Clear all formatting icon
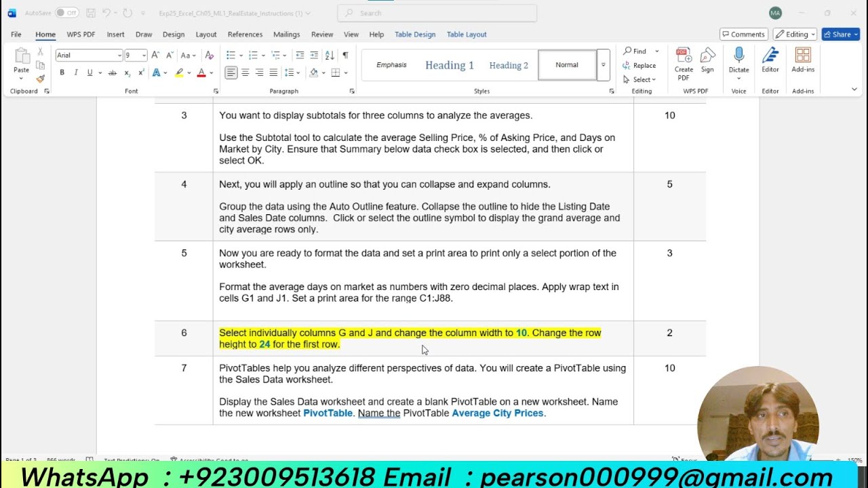Image resolution: width=868 pixels, height=488 pixels. point(209,55)
